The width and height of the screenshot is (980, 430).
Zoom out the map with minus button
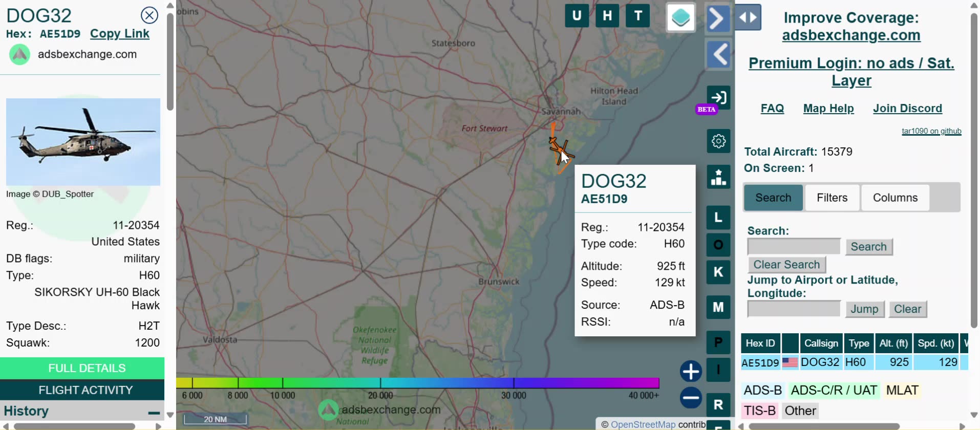[x=691, y=398]
